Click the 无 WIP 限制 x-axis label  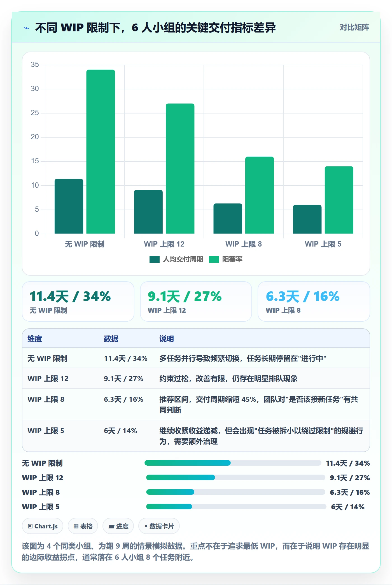tap(85, 244)
